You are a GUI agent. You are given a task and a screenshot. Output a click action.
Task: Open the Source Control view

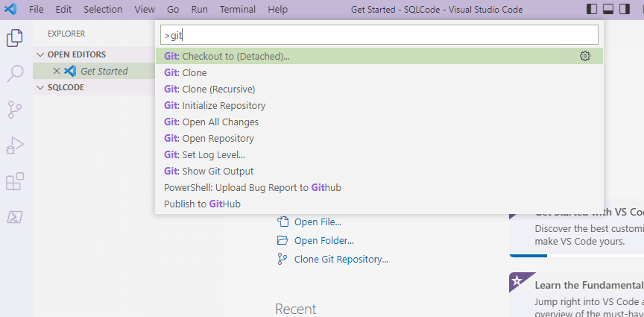(x=15, y=110)
